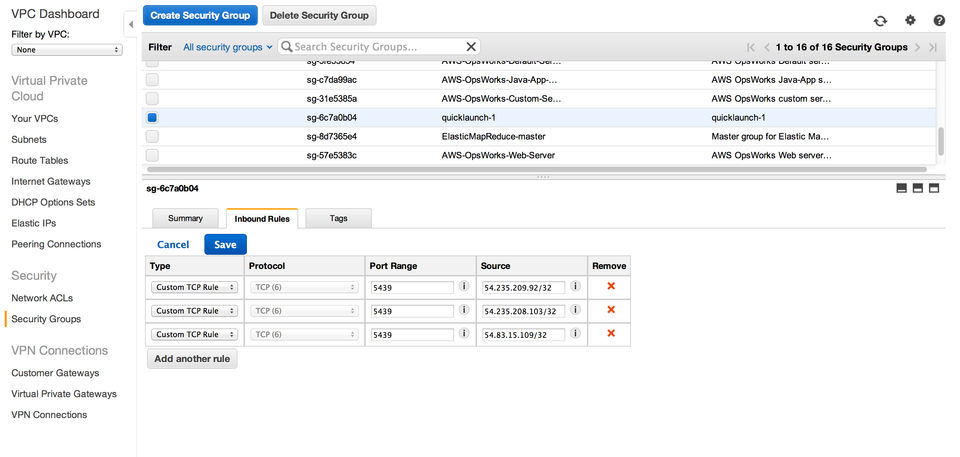Image resolution: width=960 pixels, height=457 pixels.
Task: Remove the rule with source 54.83.15.109/32
Action: tap(610, 333)
